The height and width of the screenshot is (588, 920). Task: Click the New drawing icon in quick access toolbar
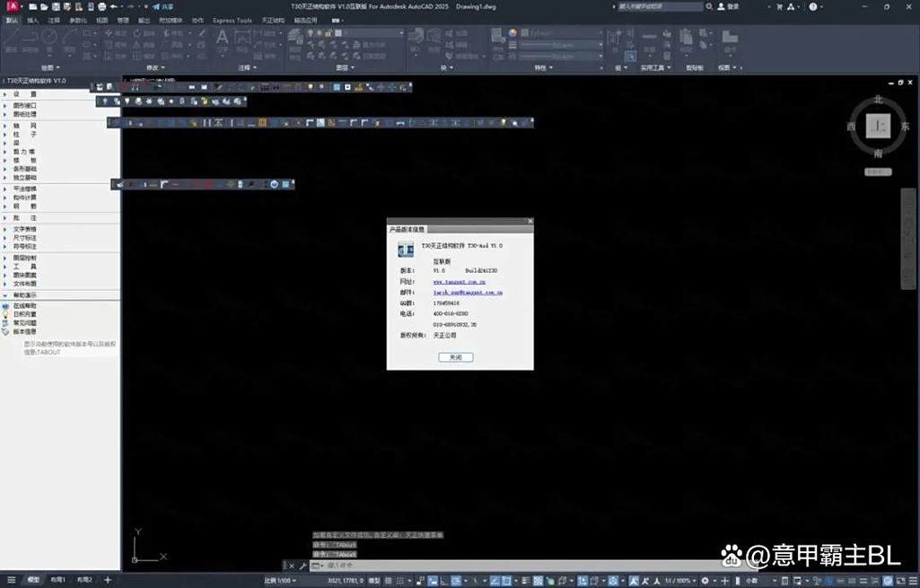(33, 7)
